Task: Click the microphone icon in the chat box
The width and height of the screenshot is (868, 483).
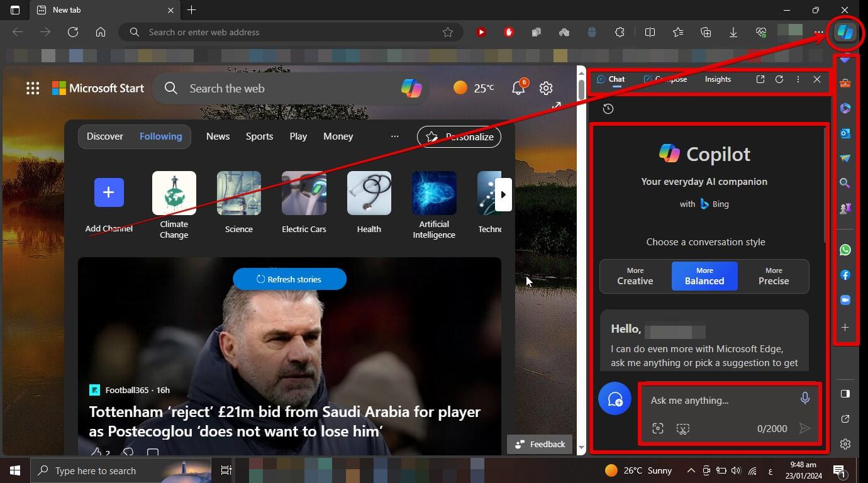Action: point(804,399)
